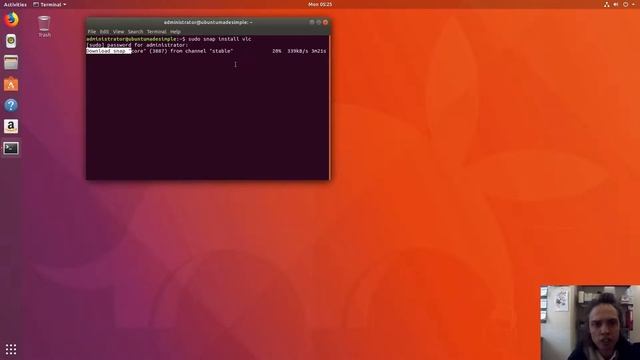Screen dimensions: 640x360
Task: Click the Activities button
Action: click(15, 4)
